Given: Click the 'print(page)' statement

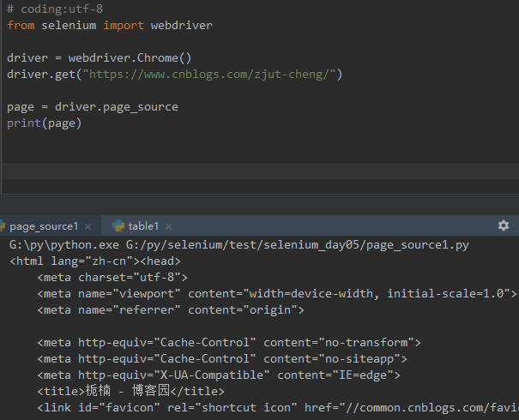Looking at the screenshot, I should click(44, 123).
